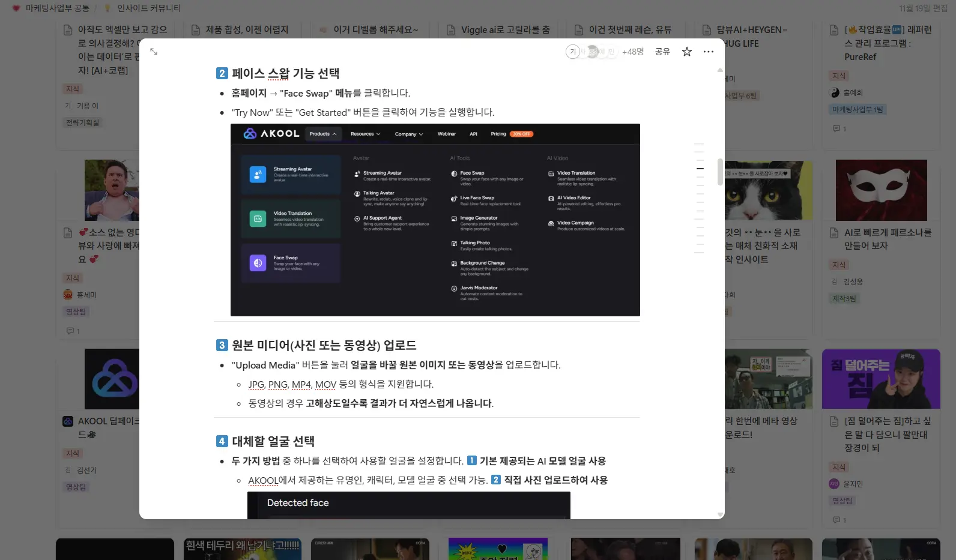Click the 공유 share button

(662, 52)
